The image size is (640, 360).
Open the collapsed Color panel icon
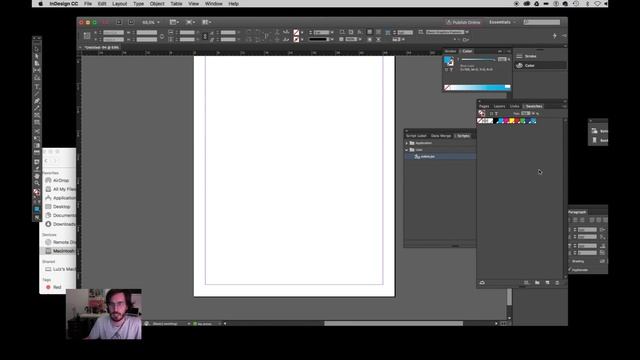point(520,65)
